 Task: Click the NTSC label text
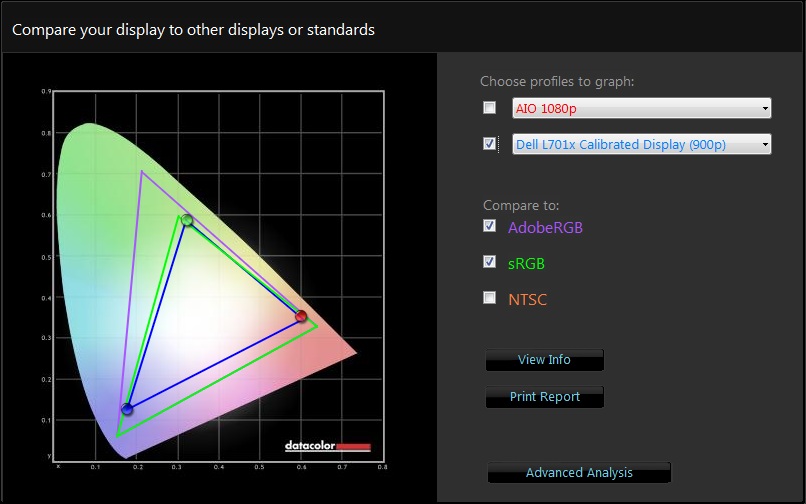(527, 299)
